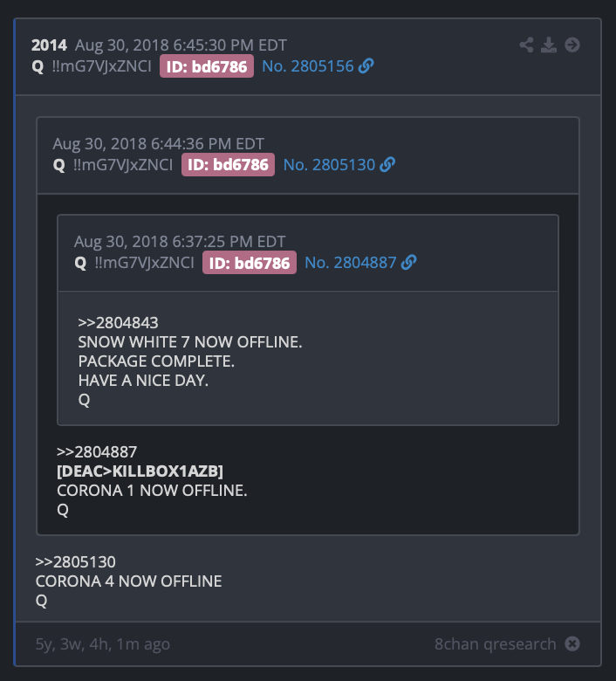Click the bold [DEAC>KILLBOX1AZB] text
This screenshot has width=616, height=681.
[x=140, y=471]
